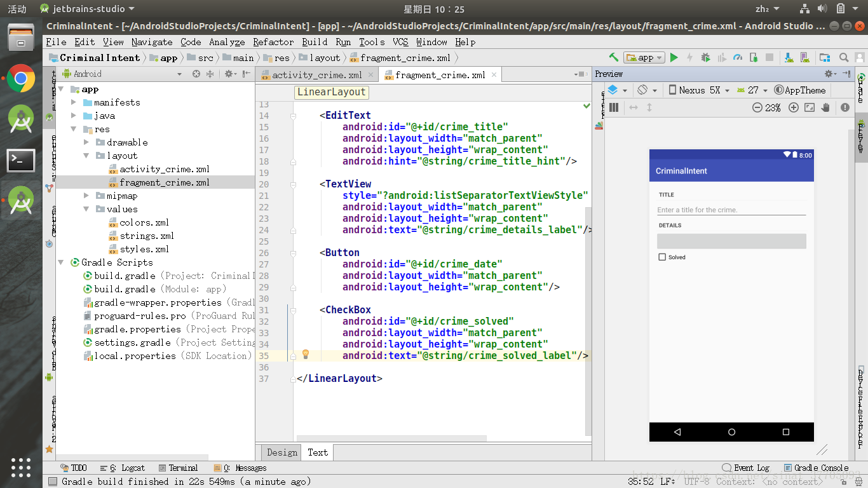Open Project Structure icon in toolbar
Image resolution: width=868 pixels, height=488 pixels.
tap(825, 57)
